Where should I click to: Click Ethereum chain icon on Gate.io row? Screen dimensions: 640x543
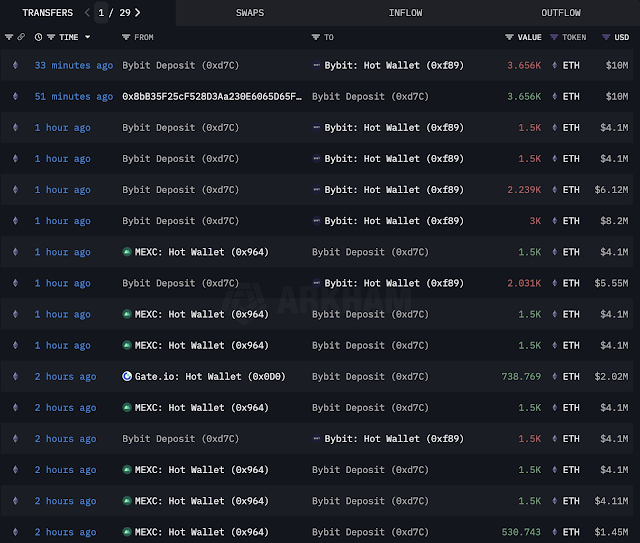pyautogui.click(x=16, y=376)
